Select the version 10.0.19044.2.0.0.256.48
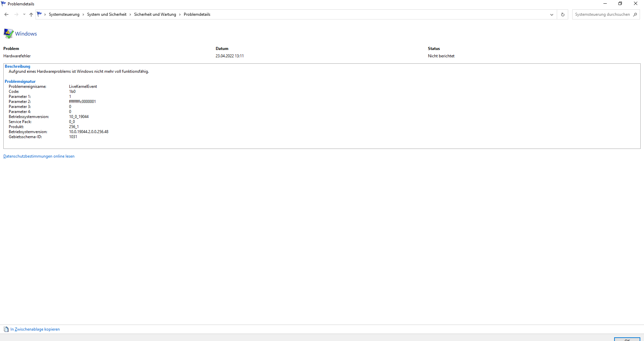This screenshot has width=644, height=341. (x=89, y=132)
